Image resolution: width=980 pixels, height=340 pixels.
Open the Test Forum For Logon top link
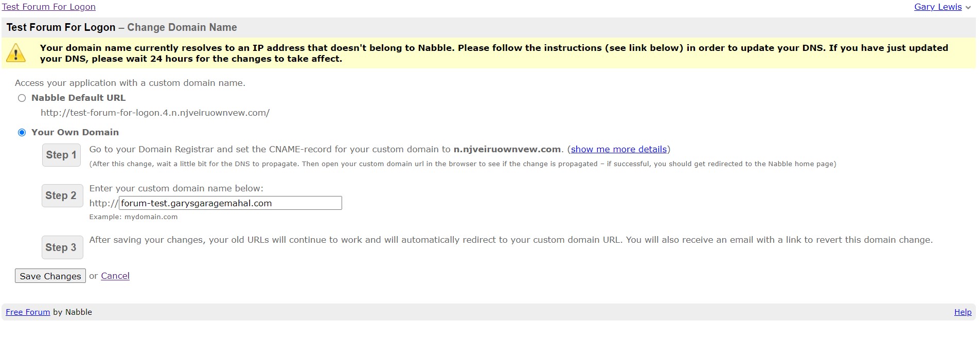point(49,7)
